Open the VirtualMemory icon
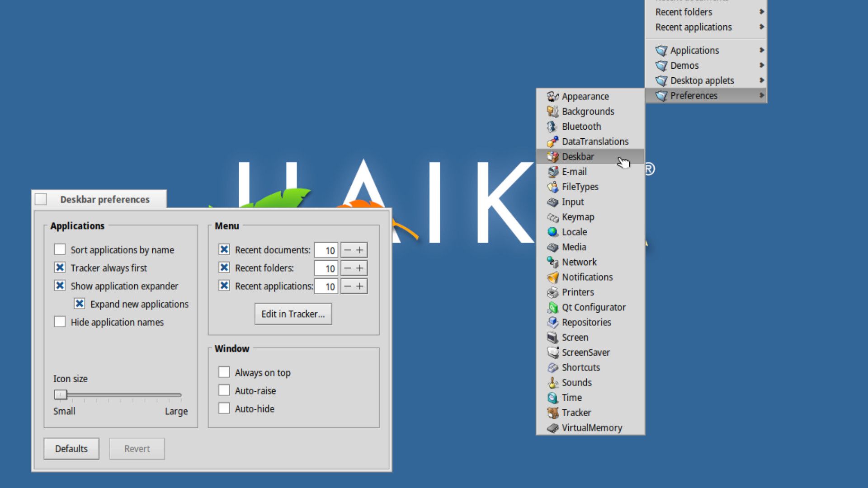This screenshot has width=868, height=488. coord(552,427)
